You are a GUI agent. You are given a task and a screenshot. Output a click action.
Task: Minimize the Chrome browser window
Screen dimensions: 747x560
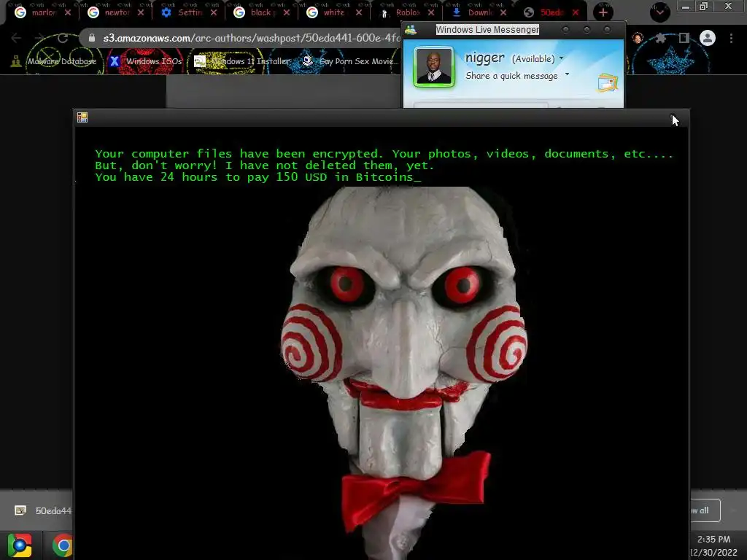pos(685,7)
